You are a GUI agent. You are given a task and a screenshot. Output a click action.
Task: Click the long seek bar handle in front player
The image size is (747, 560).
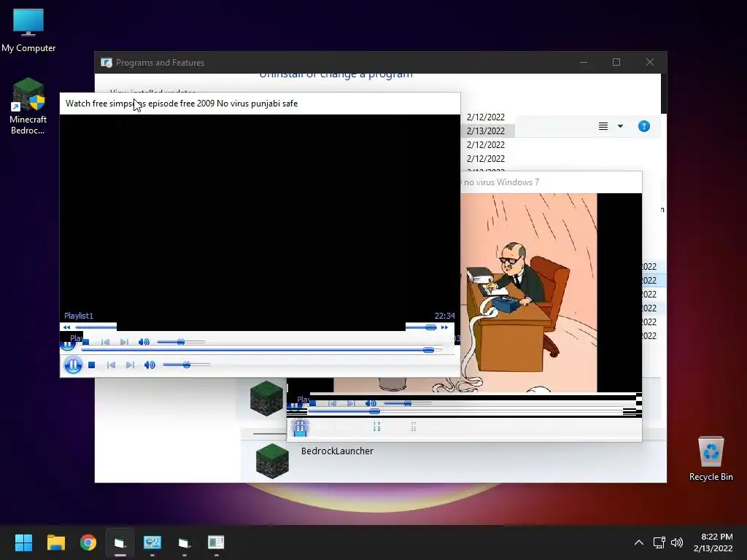point(428,350)
